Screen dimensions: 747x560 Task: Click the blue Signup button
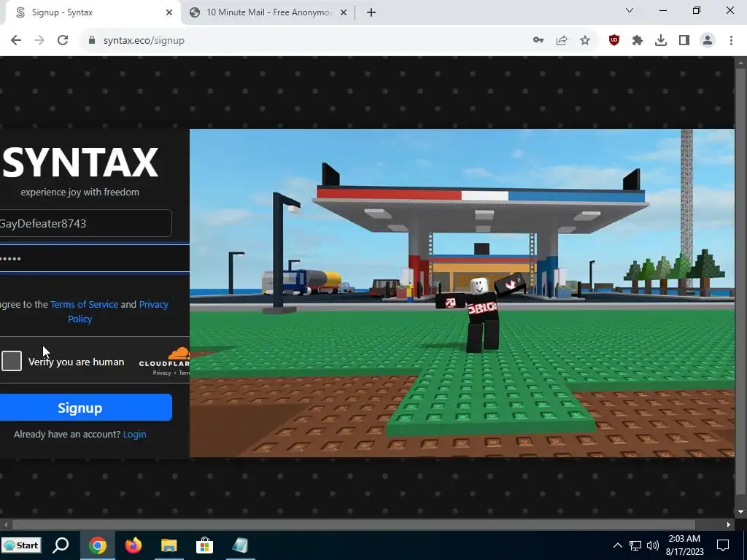point(86,408)
